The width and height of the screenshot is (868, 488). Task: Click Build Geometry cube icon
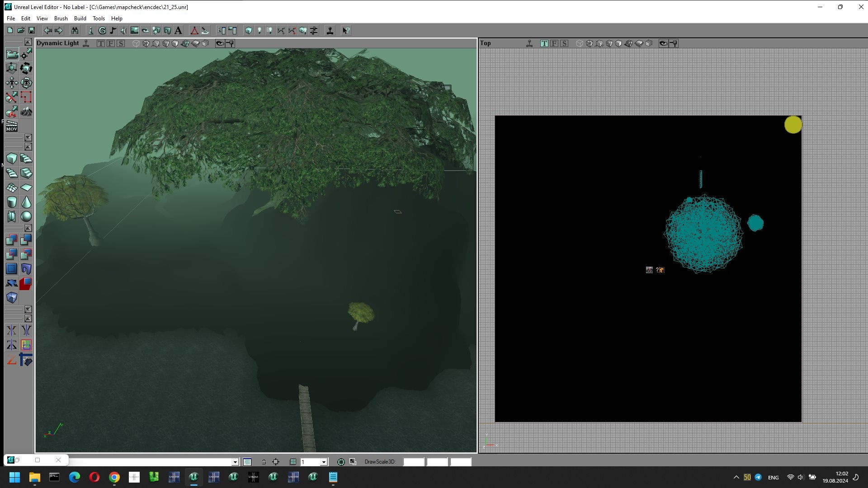pyautogui.click(x=249, y=30)
